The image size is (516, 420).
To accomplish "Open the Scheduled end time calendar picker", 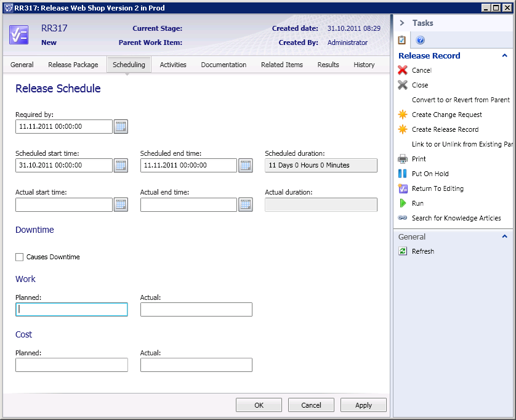I will click(245, 165).
